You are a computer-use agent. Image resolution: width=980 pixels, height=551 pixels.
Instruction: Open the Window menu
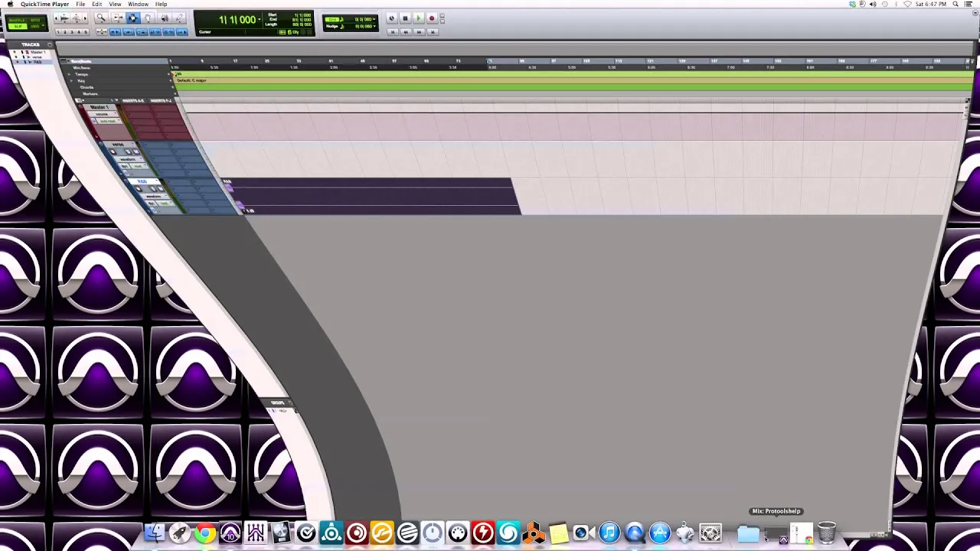pyautogui.click(x=138, y=4)
